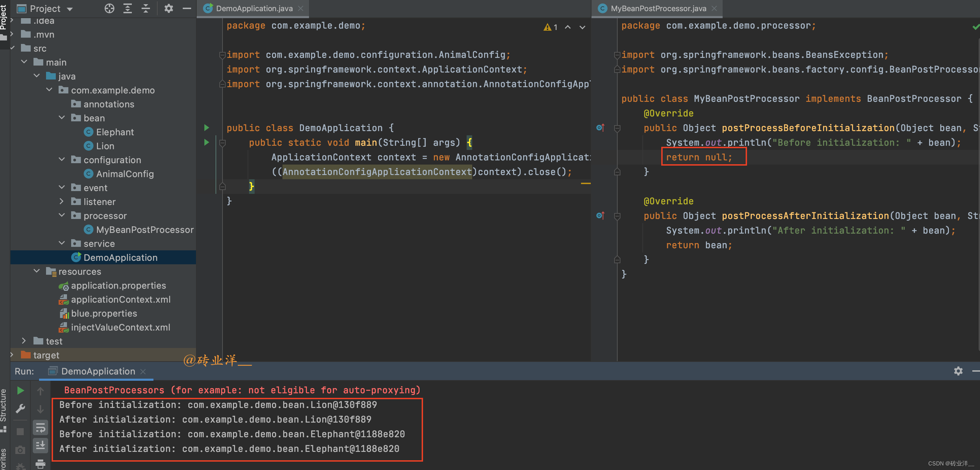Click the locate file crosshair icon
Image resolution: width=980 pixels, height=470 pixels.
[109, 8]
